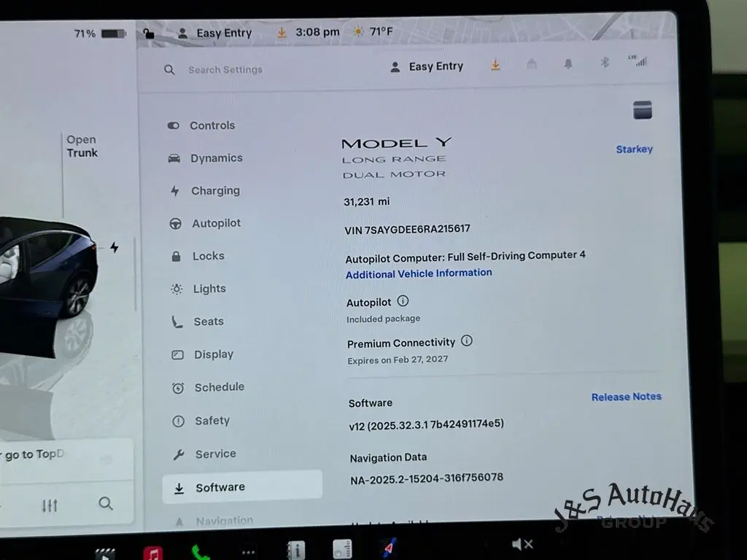The height and width of the screenshot is (560, 747).
Task: Open the Charging settings section
Action: point(214,191)
